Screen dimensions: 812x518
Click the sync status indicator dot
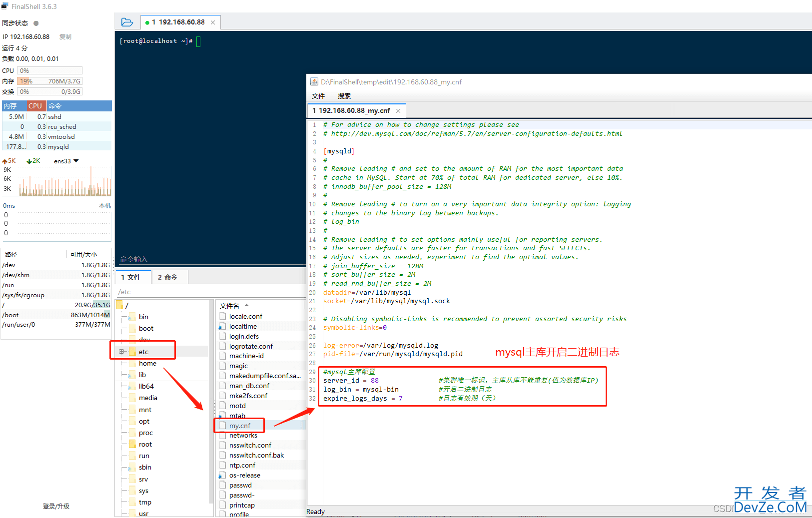(36, 23)
